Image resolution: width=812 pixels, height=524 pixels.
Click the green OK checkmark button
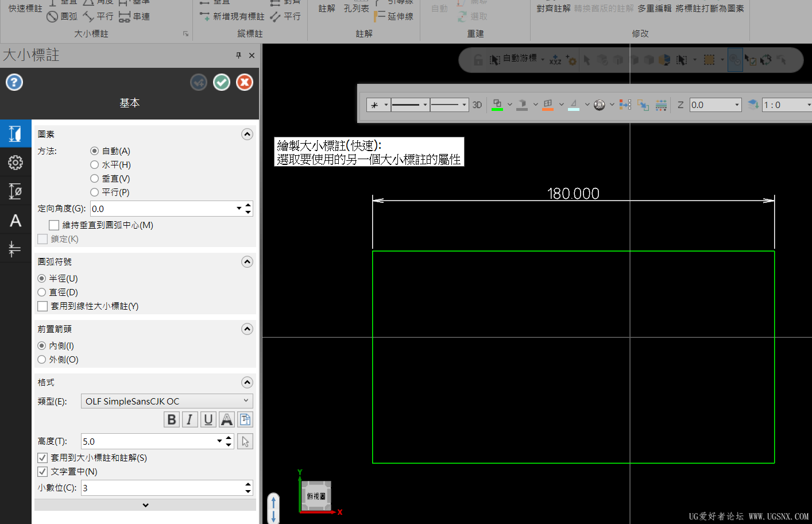pos(222,82)
